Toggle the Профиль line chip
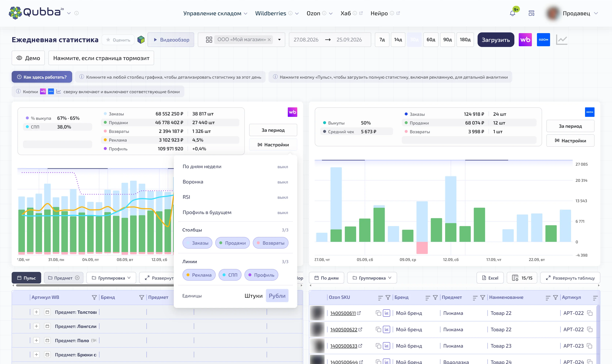This screenshot has height=364, width=612. pyautogui.click(x=261, y=275)
